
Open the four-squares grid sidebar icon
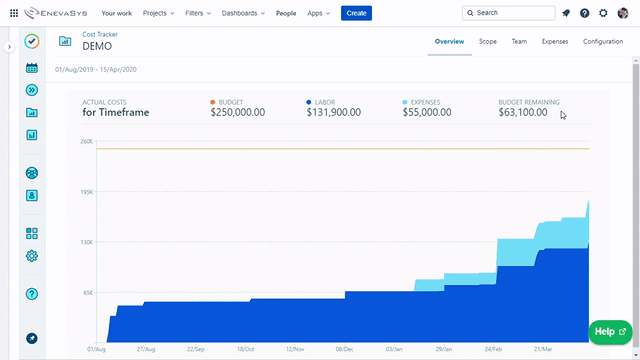32,233
